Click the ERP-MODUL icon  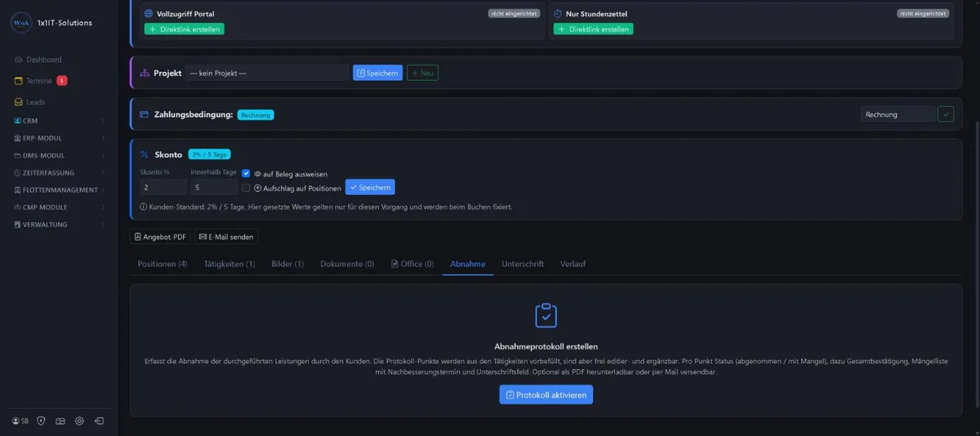(x=17, y=138)
